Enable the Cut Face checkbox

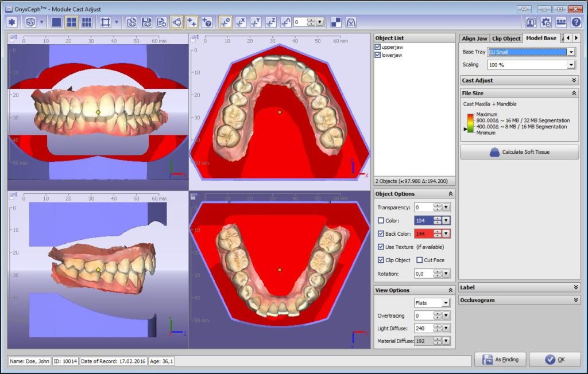(420, 260)
